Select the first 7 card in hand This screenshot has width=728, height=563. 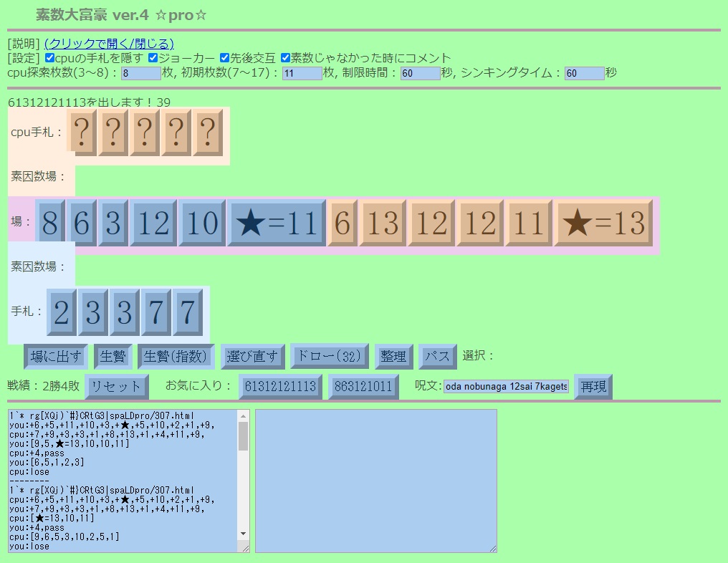(156, 312)
